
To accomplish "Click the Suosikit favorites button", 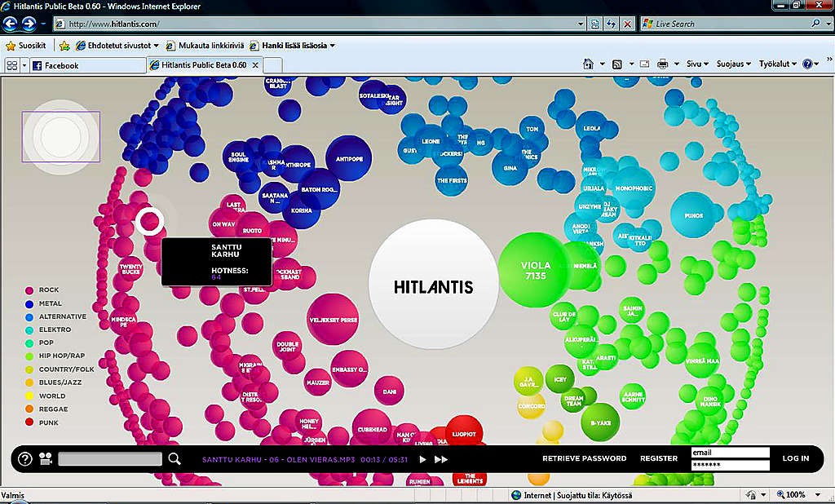I will point(26,46).
